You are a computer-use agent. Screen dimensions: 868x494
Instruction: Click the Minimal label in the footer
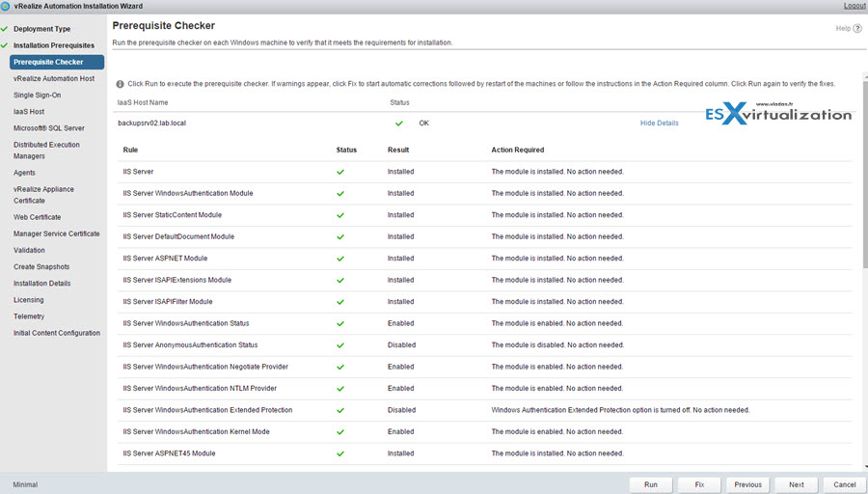click(25, 484)
